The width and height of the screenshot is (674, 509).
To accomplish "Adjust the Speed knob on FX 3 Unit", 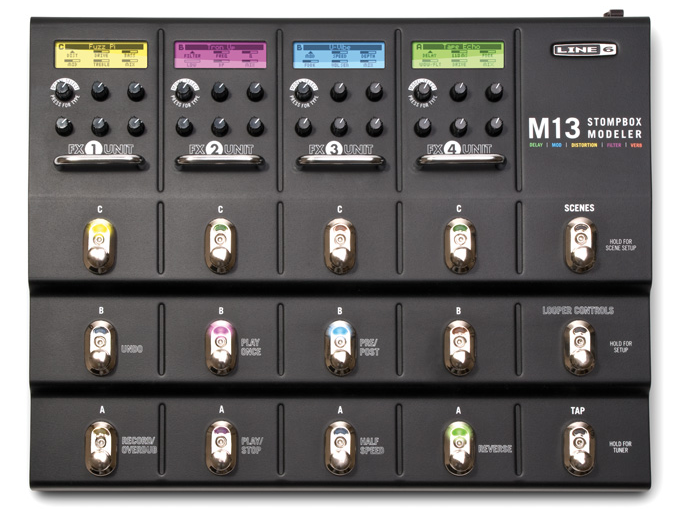I will pyautogui.click(x=339, y=92).
